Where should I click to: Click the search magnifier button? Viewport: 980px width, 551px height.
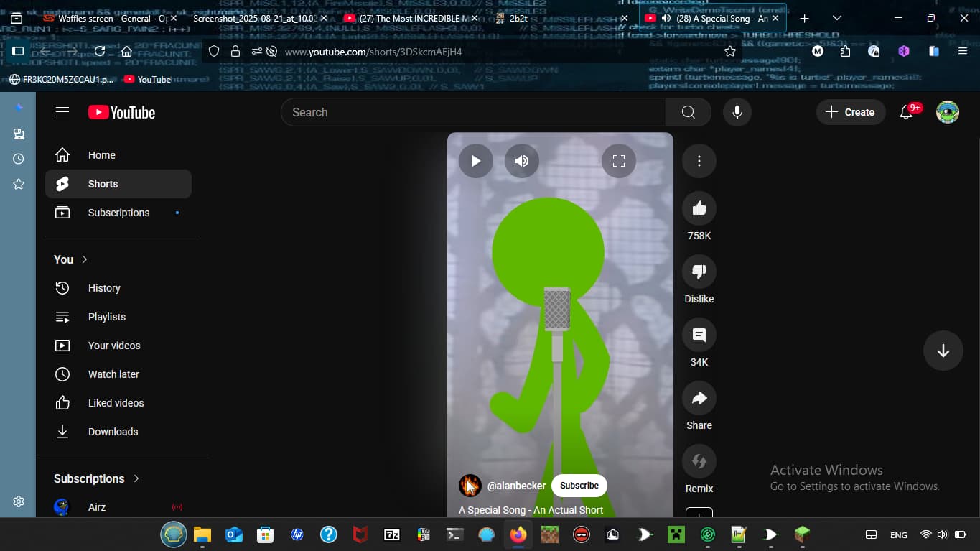[x=688, y=112]
